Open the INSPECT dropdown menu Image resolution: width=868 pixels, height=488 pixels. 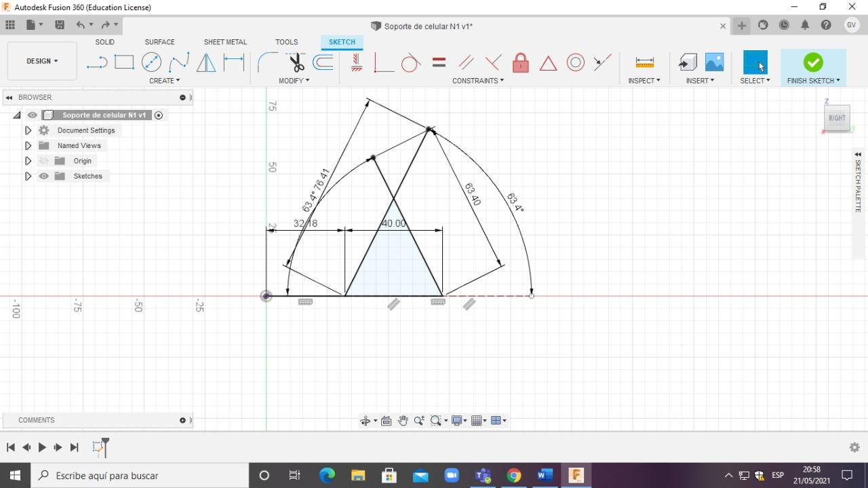pos(644,81)
